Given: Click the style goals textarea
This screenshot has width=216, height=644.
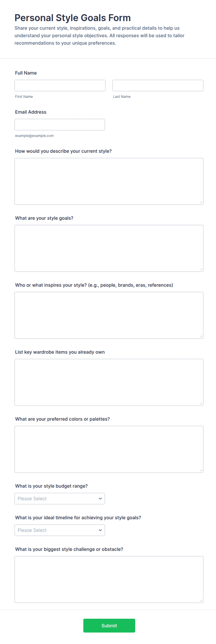Looking at the screenshot, I should 109,248.
